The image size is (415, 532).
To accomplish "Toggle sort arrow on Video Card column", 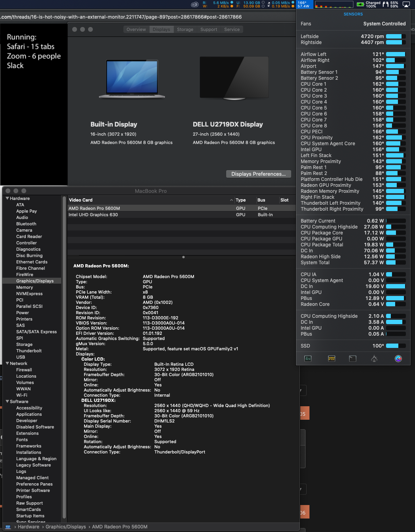I will (x=231, y=200).
